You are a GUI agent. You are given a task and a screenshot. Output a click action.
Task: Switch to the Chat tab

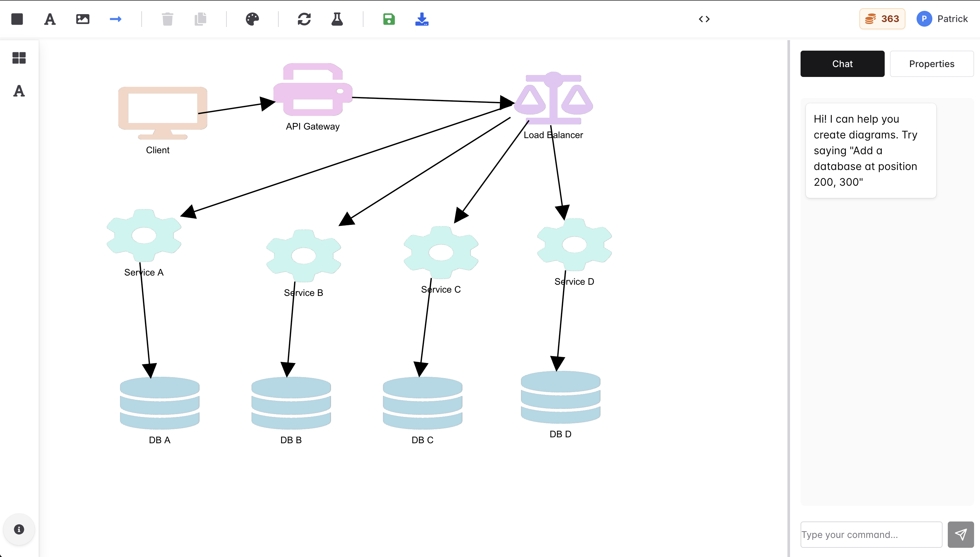click(842, 64)
